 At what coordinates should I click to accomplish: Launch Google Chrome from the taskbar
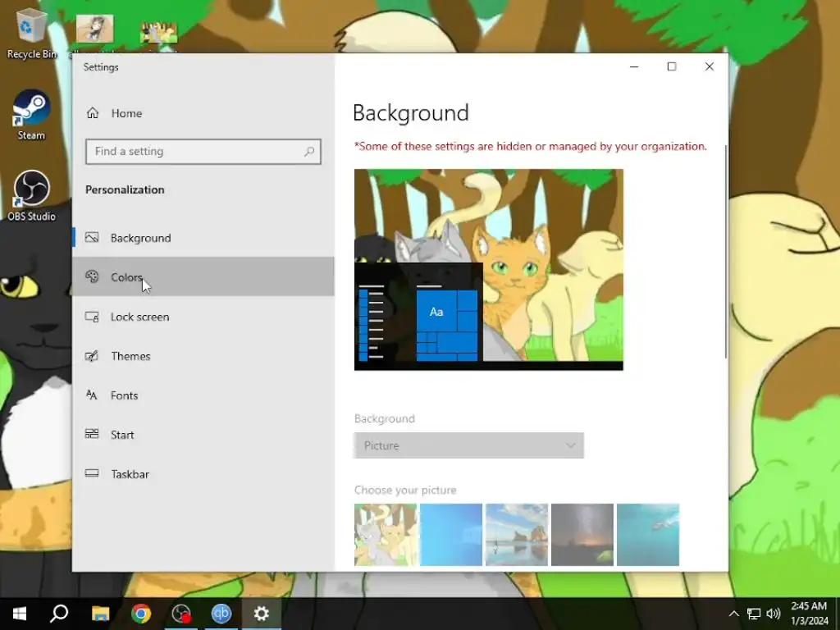coord(141,614)
